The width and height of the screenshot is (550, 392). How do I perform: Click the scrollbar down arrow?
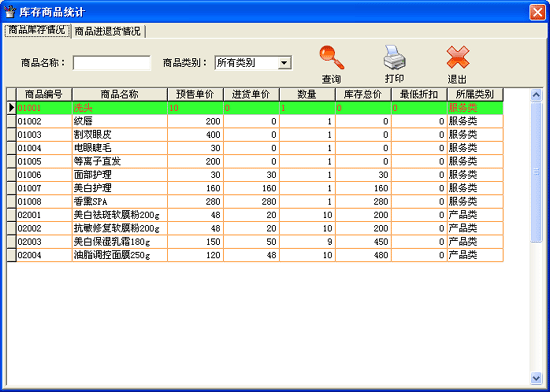[x=536, y=378]
